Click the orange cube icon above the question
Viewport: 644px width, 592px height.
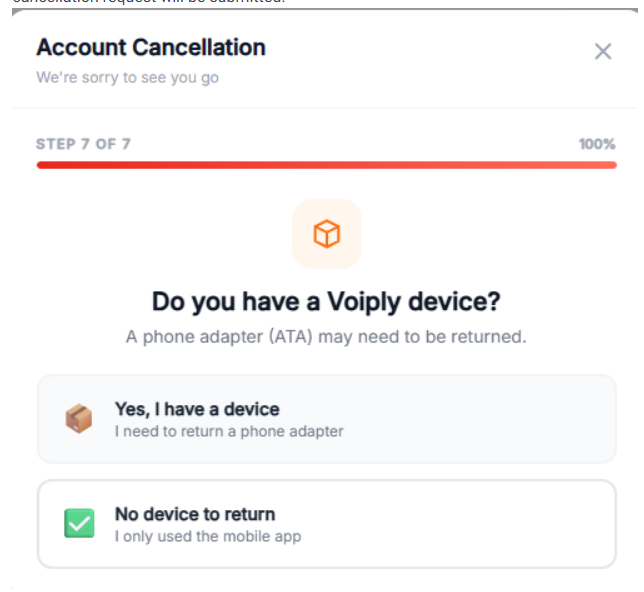coord(326,234)
